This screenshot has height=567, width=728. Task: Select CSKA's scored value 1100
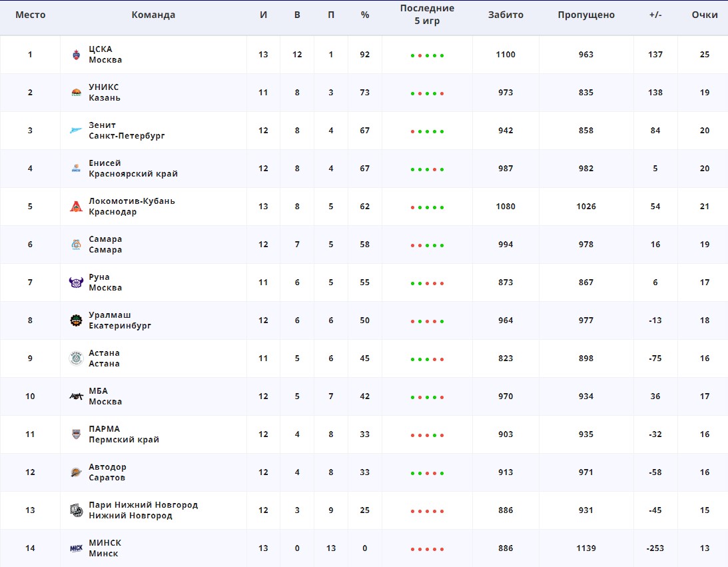[506, 55]
